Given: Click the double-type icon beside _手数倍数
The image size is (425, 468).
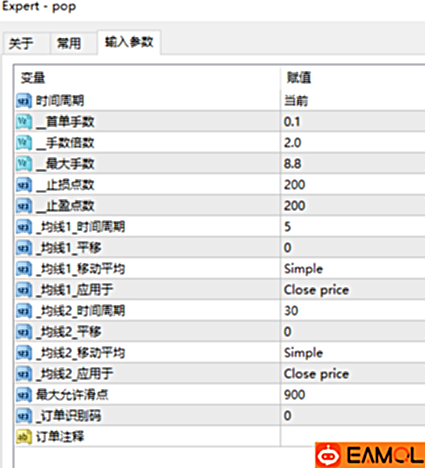Looking at the screenshot, I should (24, 143).
